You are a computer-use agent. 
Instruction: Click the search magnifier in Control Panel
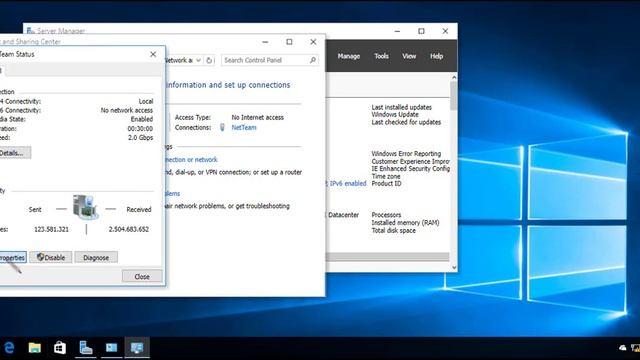[313, 60]
